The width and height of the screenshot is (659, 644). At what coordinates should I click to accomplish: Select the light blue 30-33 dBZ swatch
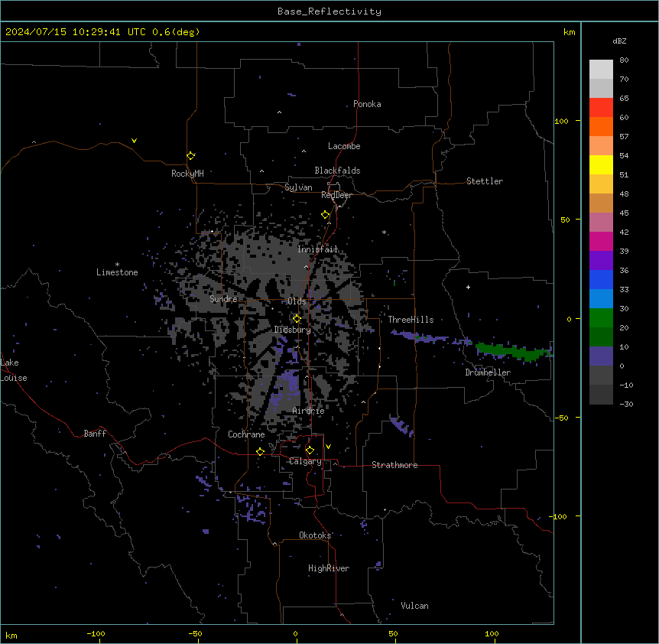click(601, 299)
